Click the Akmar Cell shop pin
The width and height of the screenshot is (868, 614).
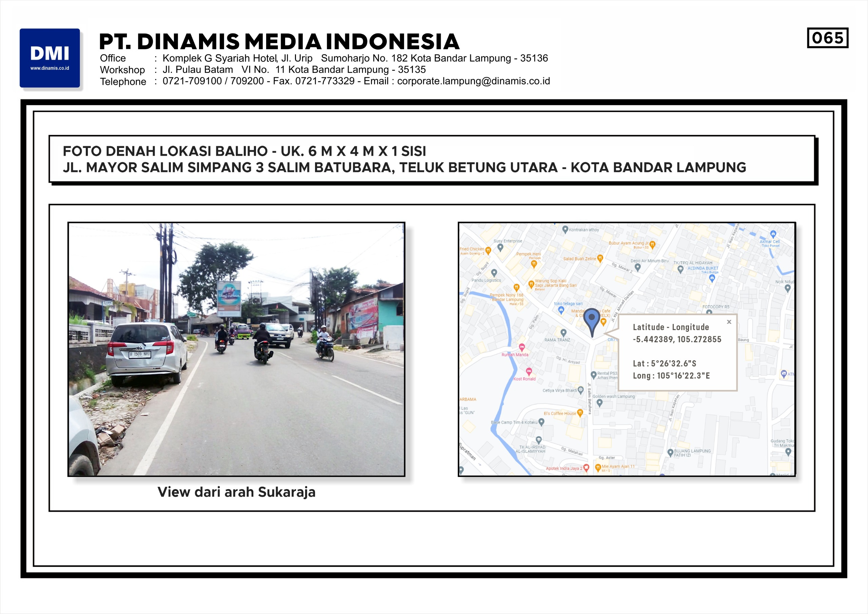click(x=773, y=234)
